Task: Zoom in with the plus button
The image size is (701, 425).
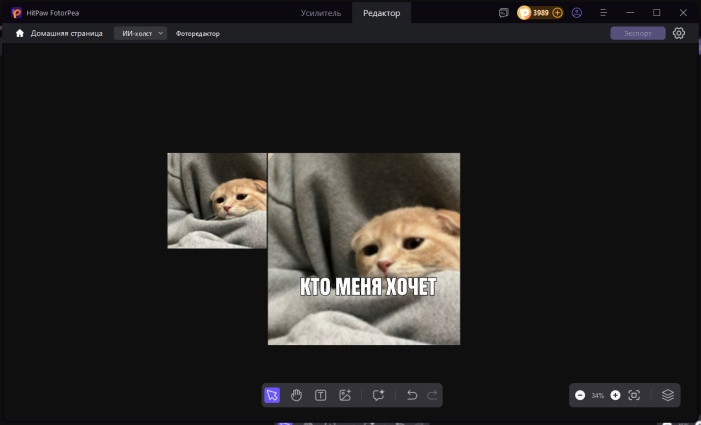Action: (616, 395)
